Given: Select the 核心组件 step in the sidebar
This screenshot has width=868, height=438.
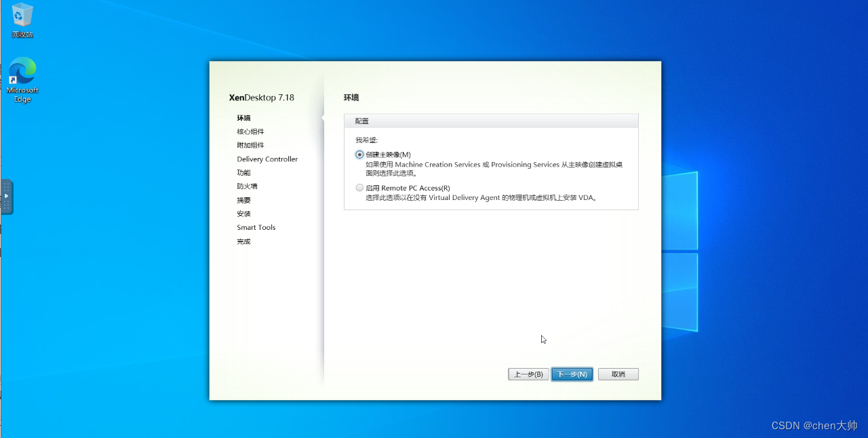Looking at the screenshot, I should 250,132.
